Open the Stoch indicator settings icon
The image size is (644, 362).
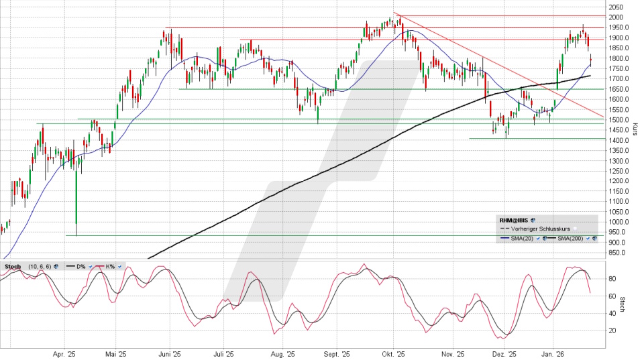pyautogui.click(x=55, y=266)
